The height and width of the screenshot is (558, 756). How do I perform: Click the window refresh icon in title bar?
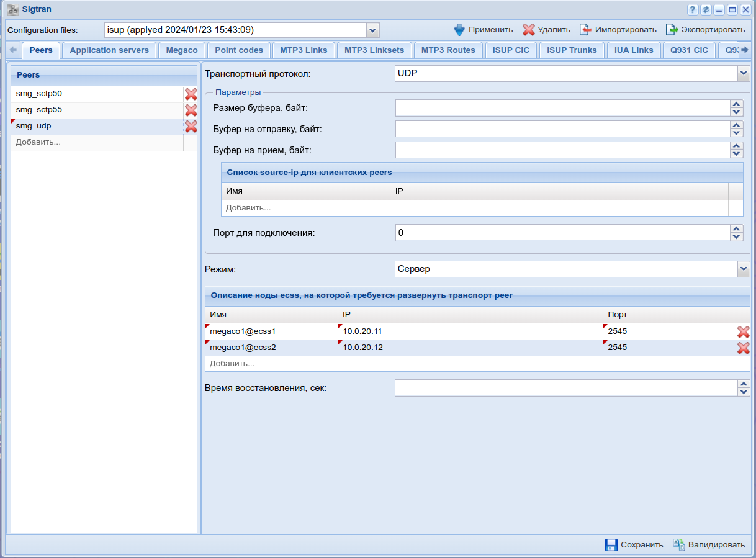tap(706, 9)
